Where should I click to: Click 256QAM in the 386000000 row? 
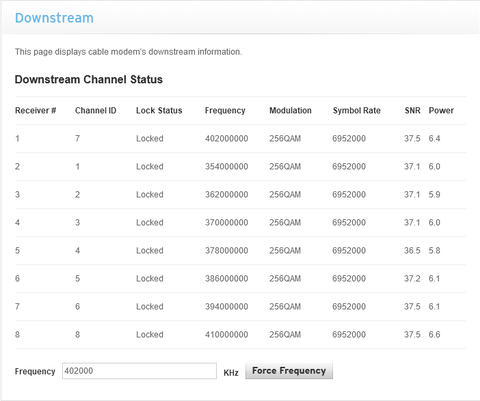coord(285,278)
